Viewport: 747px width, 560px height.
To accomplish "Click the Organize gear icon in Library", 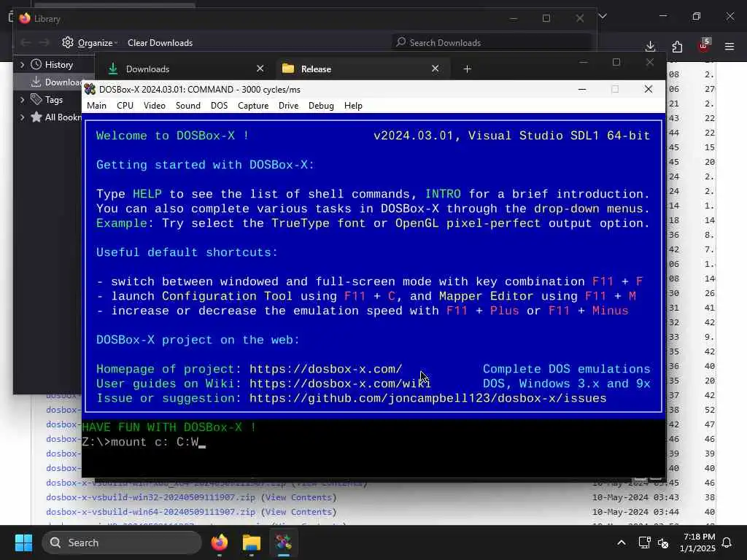I will (x=68, y=42).
